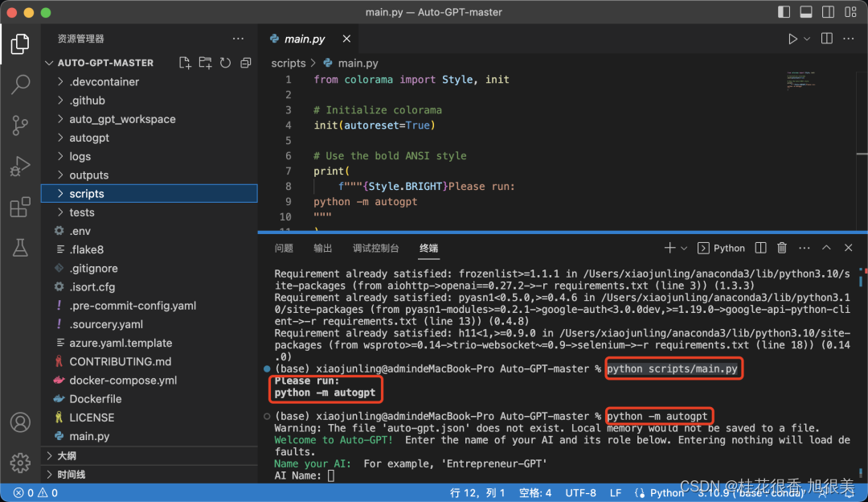Expand the .devcontainer folder
This screenshot has width=868, height=502.
pyautogui.click(x=149, y=81)
